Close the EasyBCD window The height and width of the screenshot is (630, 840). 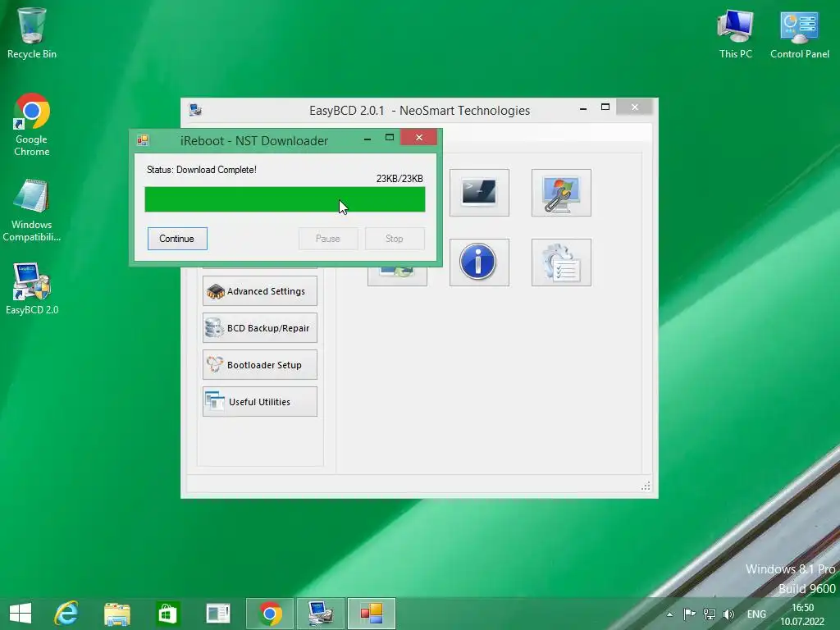(x=635, y=107)
